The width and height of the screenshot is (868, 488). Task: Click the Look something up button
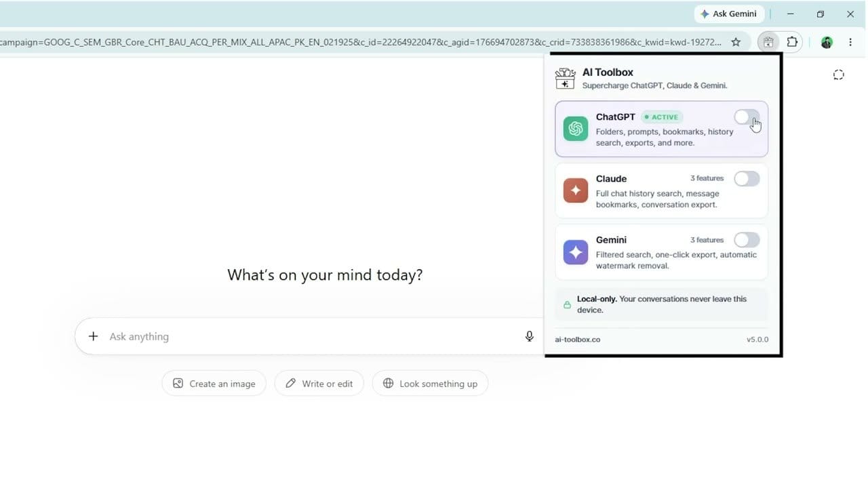pos(430,384)
